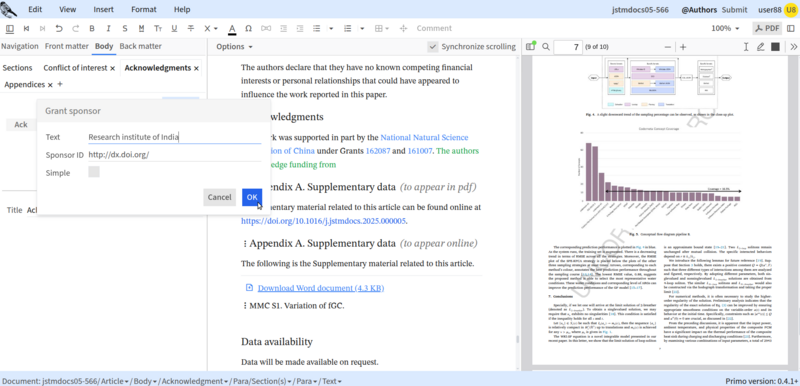This screenshot has width=800, height=386.
Task: Click the Sponsor ID input field
Action: [174, 155]
